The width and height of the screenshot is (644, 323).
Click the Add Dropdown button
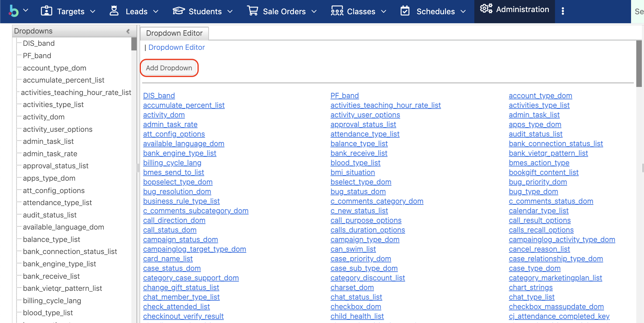point(169,68)
